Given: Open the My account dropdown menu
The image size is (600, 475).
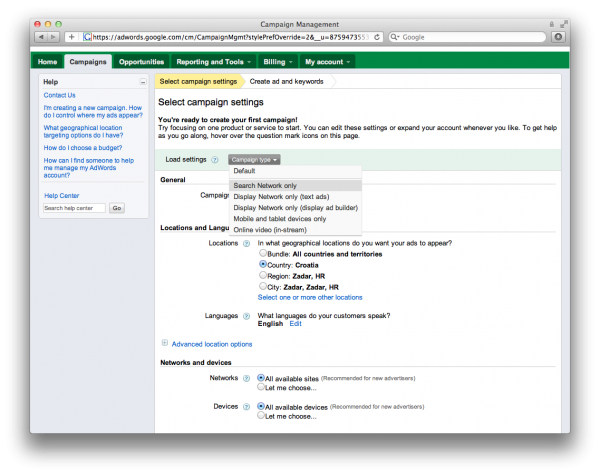Looking at the screenshot, I should [x=328, y=62].
